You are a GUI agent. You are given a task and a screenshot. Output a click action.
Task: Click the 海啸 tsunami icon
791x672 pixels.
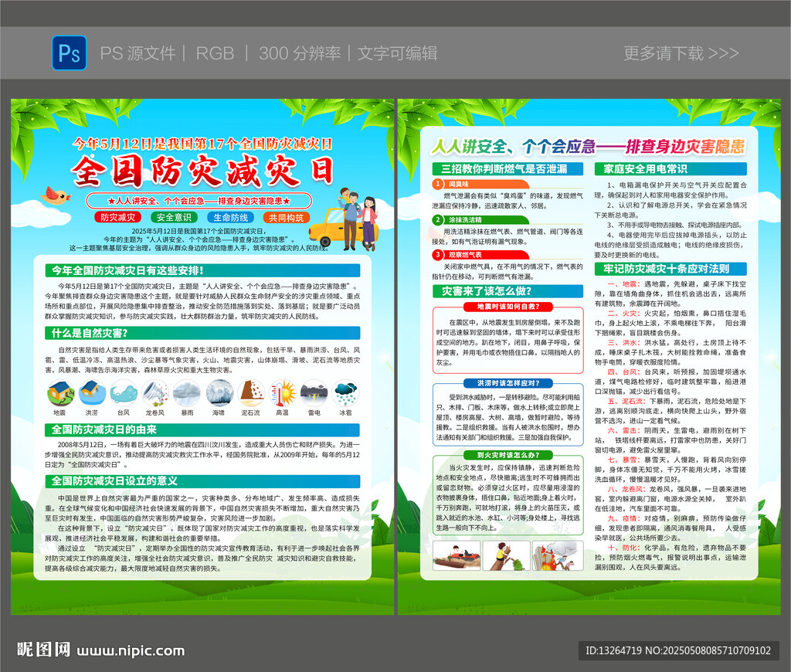pyautogui.click(x=219, y=393)
